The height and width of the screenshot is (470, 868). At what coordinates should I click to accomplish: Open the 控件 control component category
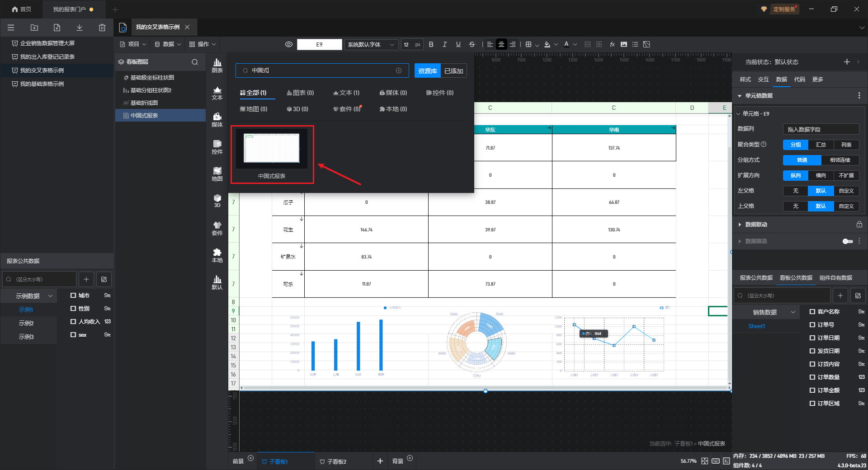(x=217, y=147)
